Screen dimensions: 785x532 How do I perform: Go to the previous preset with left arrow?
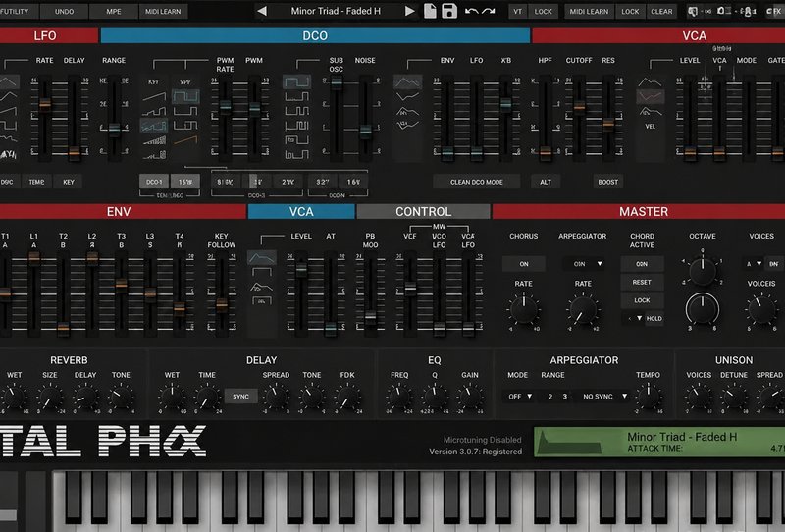[262, 11]
